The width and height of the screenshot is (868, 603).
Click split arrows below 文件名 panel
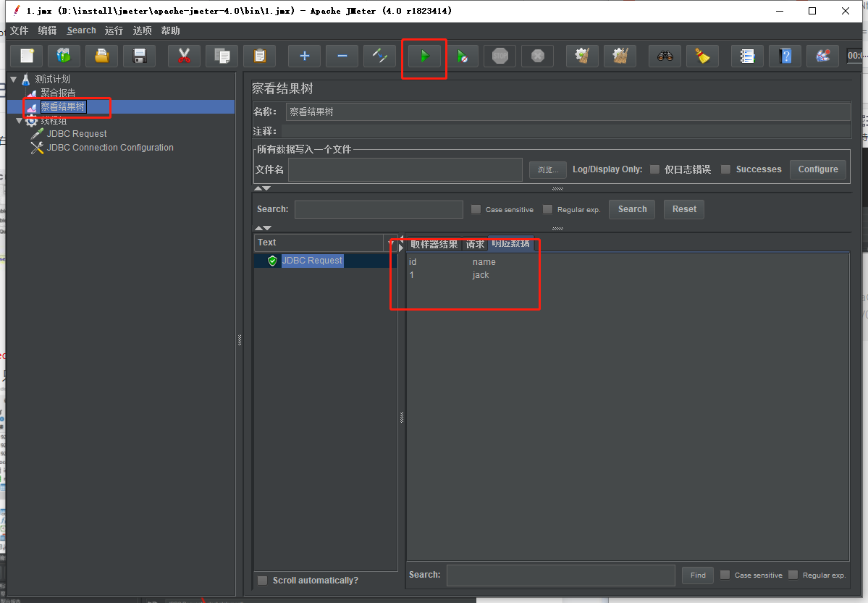tap(262, 189)
